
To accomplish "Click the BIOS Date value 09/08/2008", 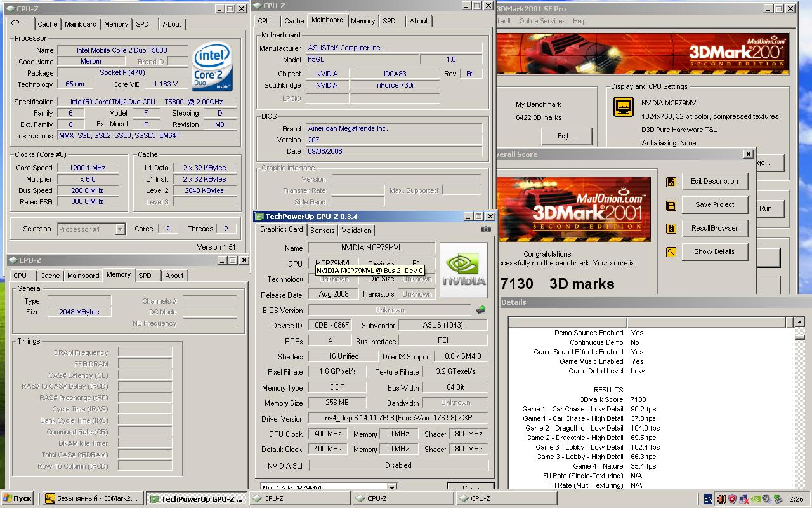I will coord(393,151).
